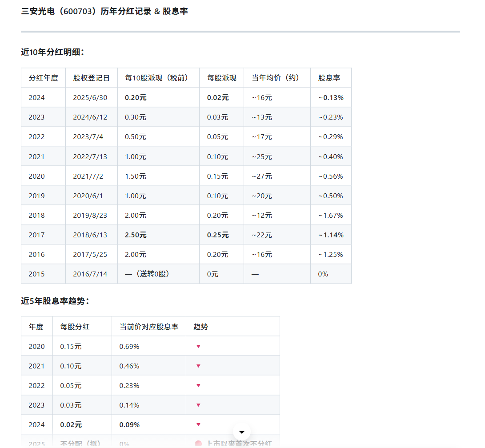Screen dimensions: 485x448
Task: Click the date 2019/8/23
Action: point(90,216)
